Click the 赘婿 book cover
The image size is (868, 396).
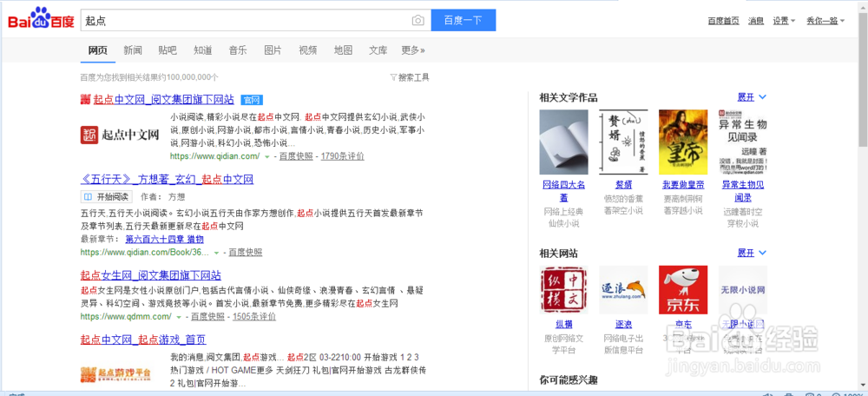coord(623,142)
